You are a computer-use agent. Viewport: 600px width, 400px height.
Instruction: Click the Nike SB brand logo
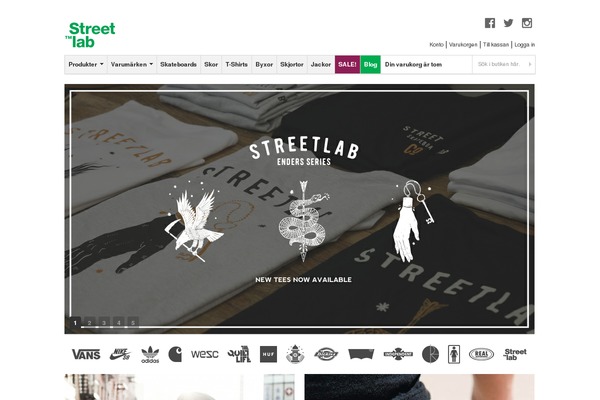point(120,354)
